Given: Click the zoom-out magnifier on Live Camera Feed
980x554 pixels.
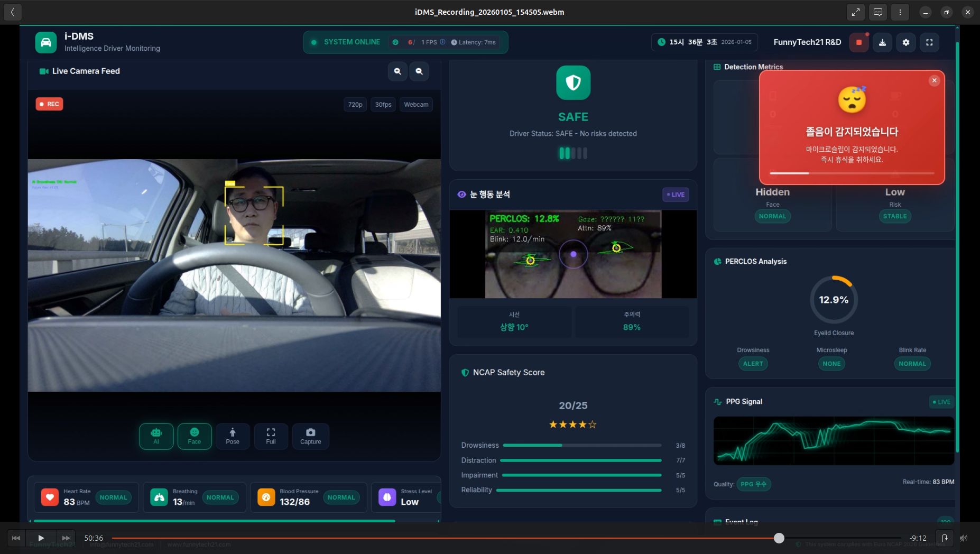Looking at the screenshot, I should pos(419,71).
